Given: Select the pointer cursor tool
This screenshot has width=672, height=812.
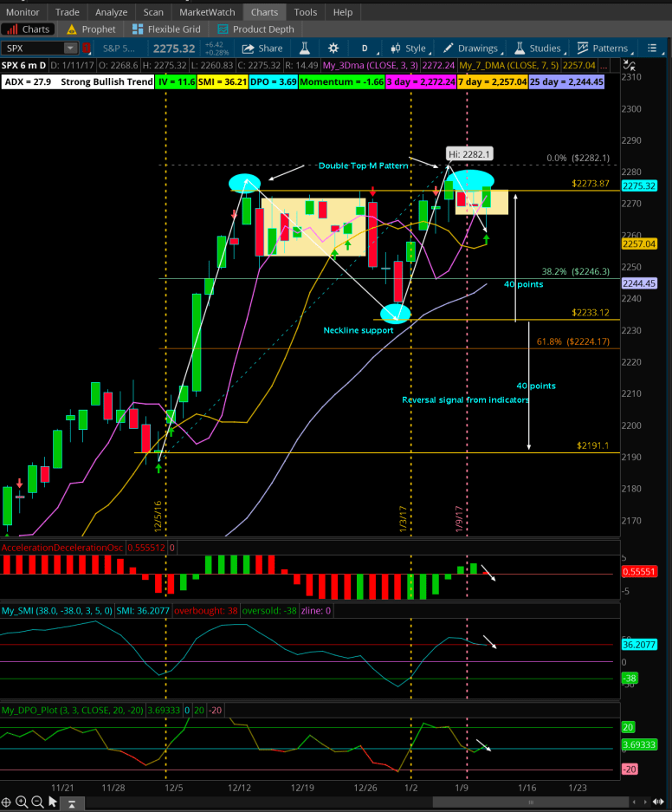Looking at the screenshot, I should tap(51, 802).
